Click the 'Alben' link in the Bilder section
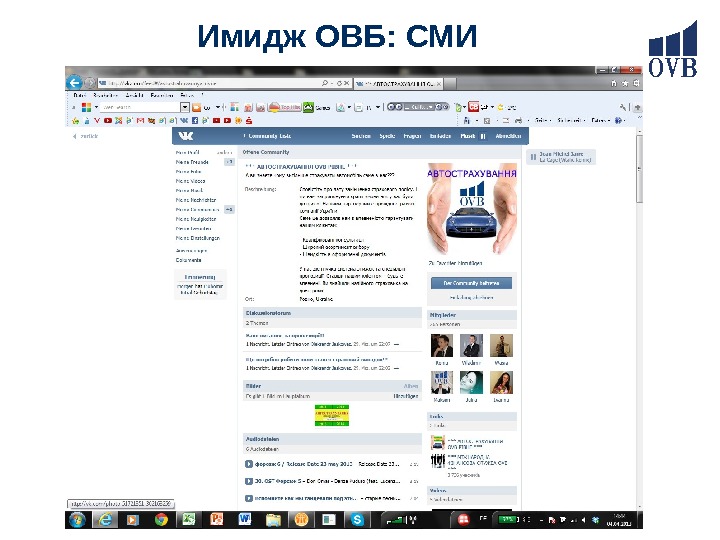 point(411,386)
